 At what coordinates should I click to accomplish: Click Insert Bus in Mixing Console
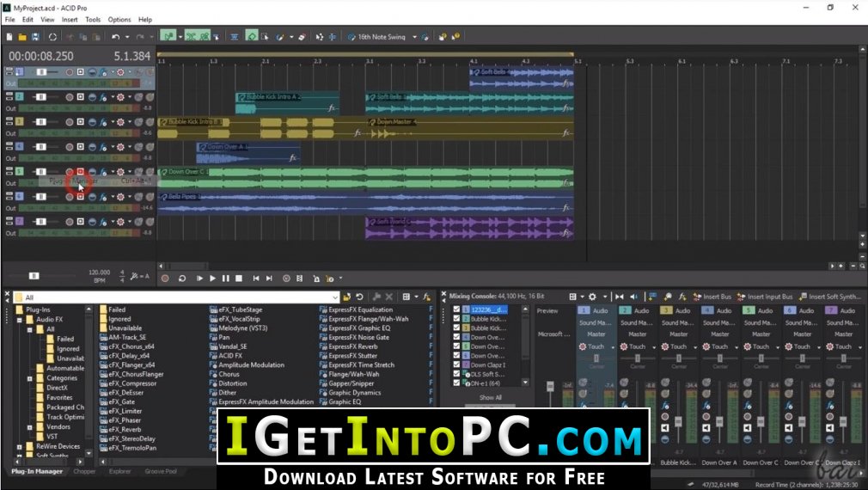click(712, 297)
